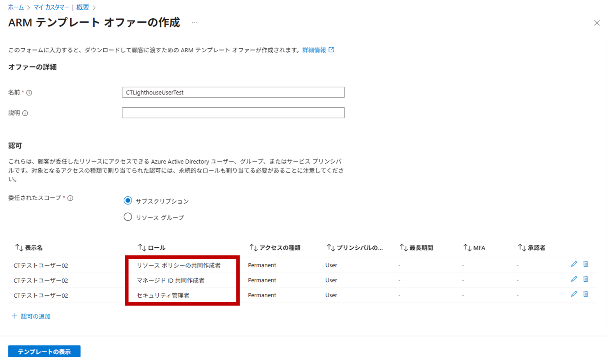The width and height of the screenshot is (607, 364).
Task: Click info icon next to 名前 label
Action: (x=29, y=93)
